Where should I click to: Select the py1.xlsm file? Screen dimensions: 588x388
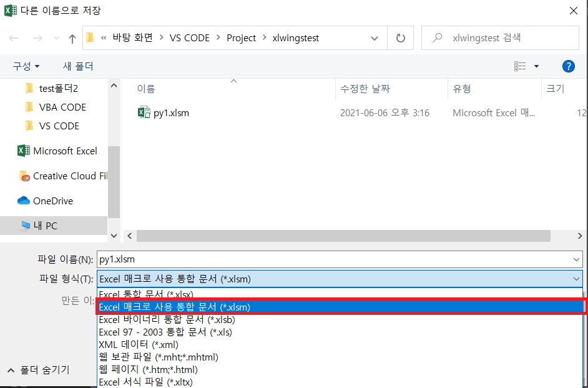tap(172, 113)
